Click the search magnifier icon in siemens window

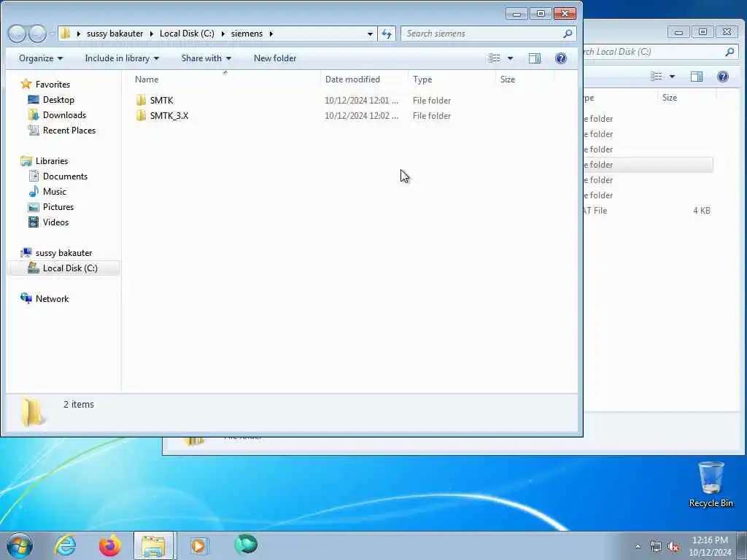coord(568,34)
